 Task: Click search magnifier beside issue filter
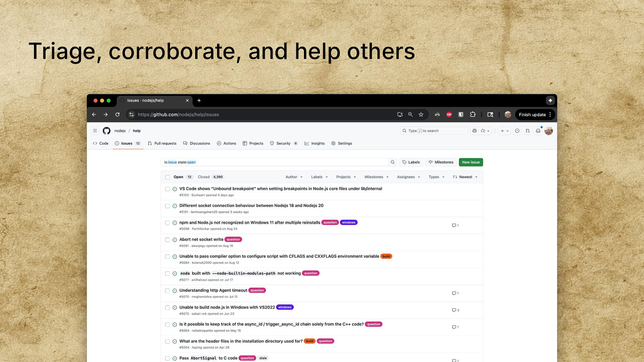click(x=392, y=162)
